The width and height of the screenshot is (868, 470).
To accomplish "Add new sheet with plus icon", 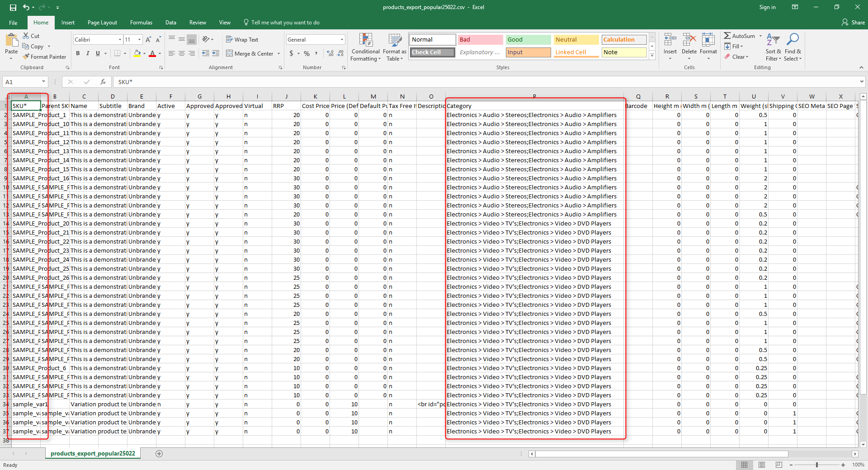I will pos(159,453).
